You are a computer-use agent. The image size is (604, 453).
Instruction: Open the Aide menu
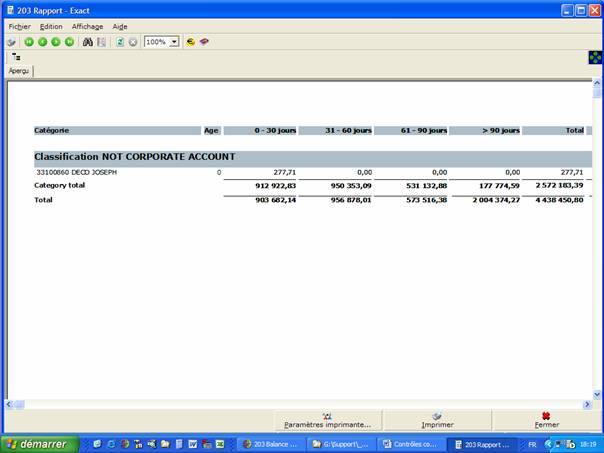tap(120, 26)
